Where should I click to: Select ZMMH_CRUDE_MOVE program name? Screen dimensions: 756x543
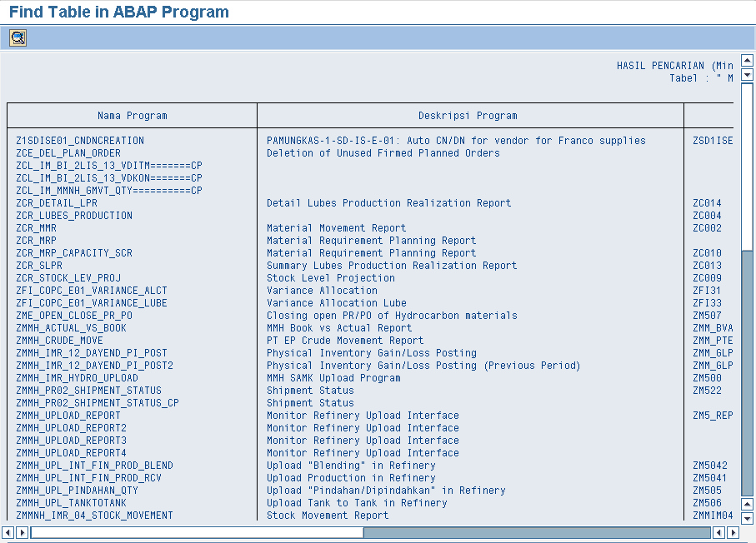click(x=60, y=341)
